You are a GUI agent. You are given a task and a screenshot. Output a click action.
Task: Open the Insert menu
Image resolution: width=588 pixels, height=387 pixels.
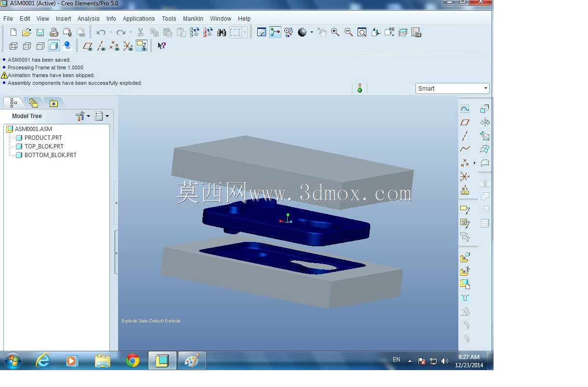63,19
